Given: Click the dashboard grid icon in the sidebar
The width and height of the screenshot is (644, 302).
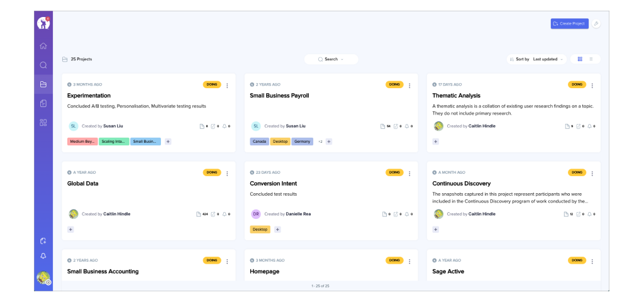Looking at the screenshot, I should tap(43, 123).
